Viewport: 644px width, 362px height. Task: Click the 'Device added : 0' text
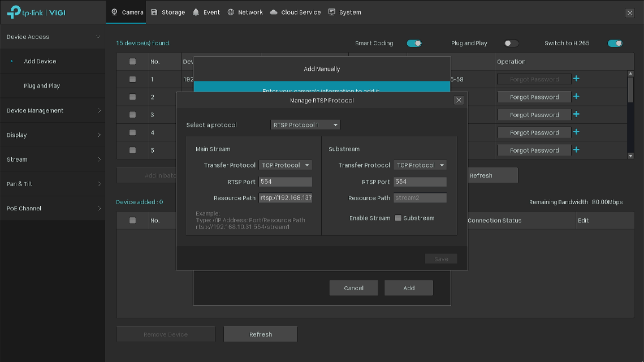(x=139, y=202)
